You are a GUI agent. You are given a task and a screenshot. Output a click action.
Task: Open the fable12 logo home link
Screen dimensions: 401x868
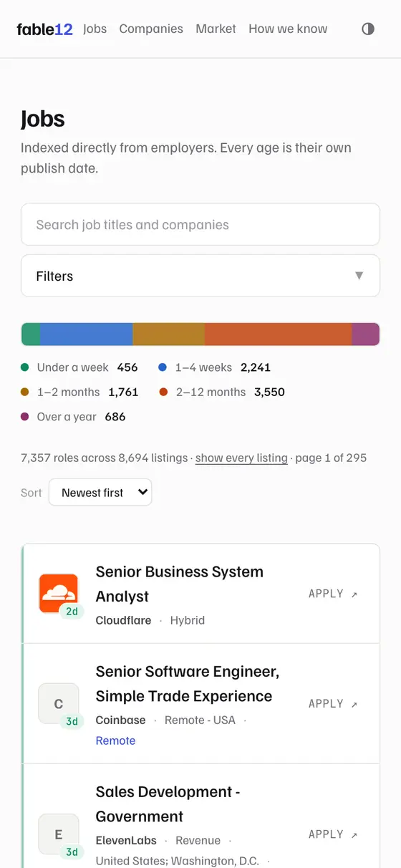pos(44,29)
